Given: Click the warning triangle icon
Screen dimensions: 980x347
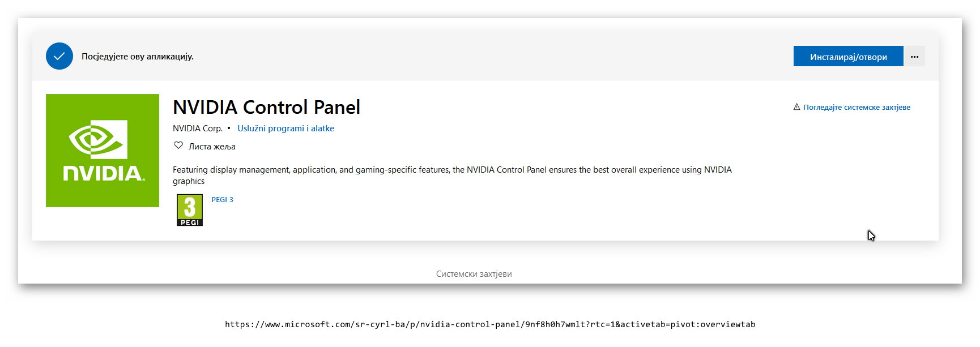Looking at the screenshot, I should point(796,107).
